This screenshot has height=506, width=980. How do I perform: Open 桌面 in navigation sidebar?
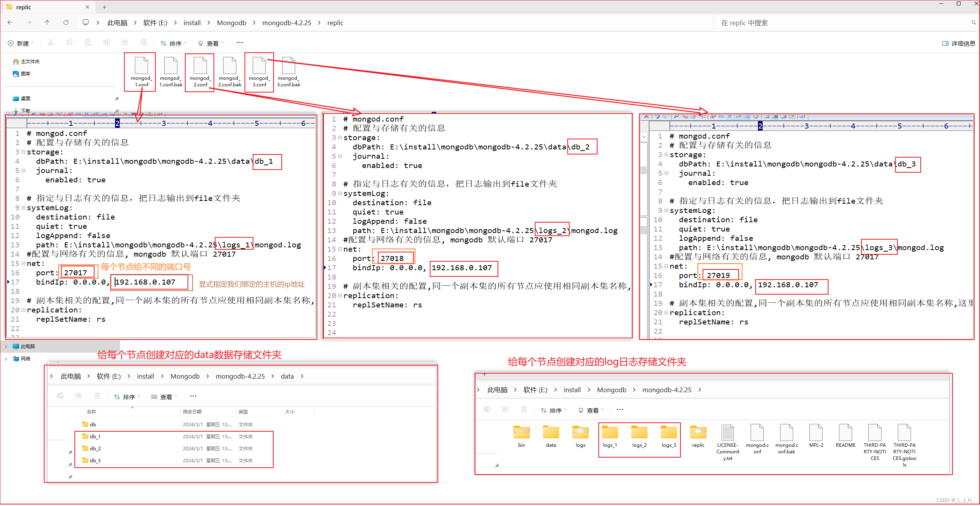[22, 98]
